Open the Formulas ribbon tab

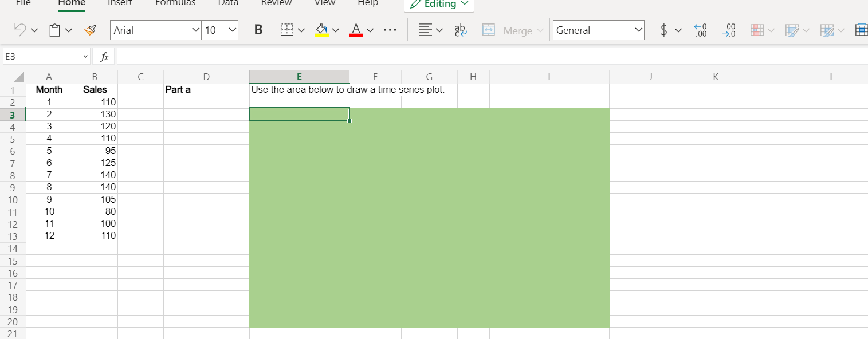175,3
